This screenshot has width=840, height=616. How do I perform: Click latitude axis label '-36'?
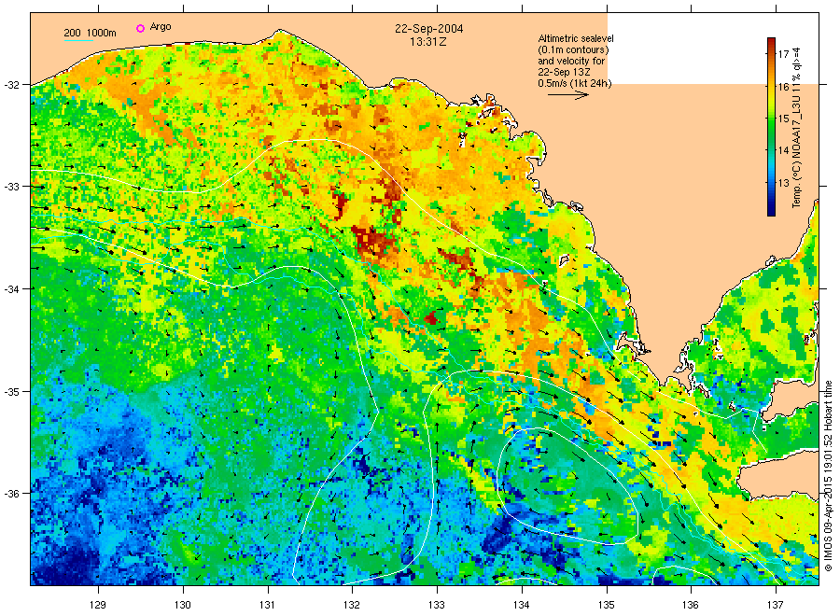[x=10, y=494]
